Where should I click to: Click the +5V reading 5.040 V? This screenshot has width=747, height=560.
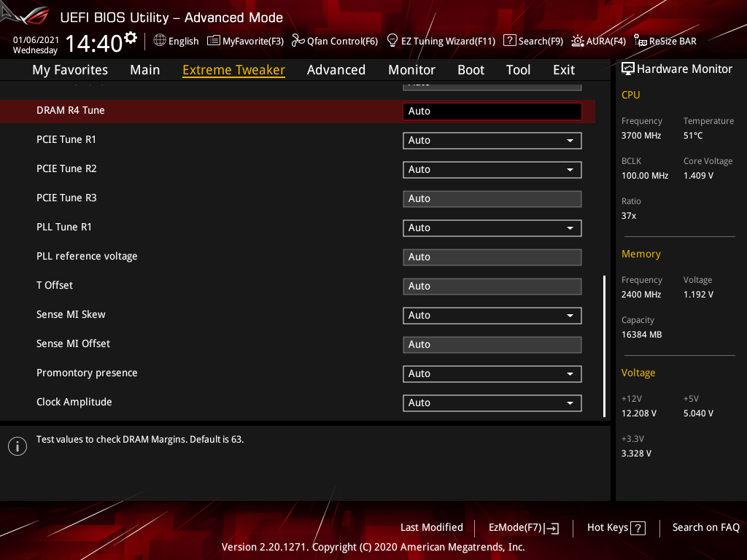pos(698,413)
